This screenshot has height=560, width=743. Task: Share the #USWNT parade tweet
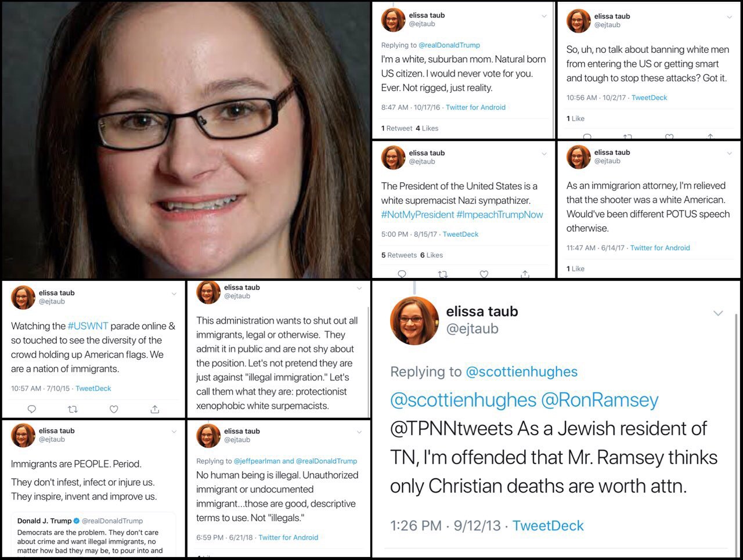pyautogui.click(x=155, y=409)
